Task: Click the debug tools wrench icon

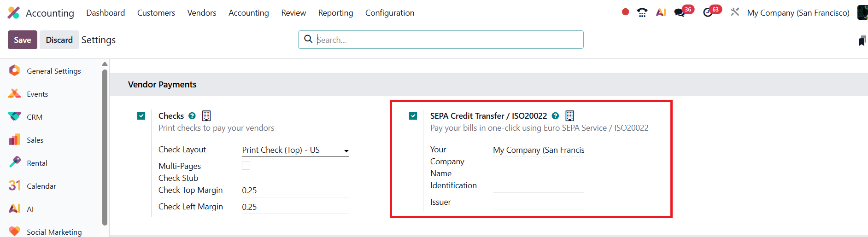Action: [735, 12]
